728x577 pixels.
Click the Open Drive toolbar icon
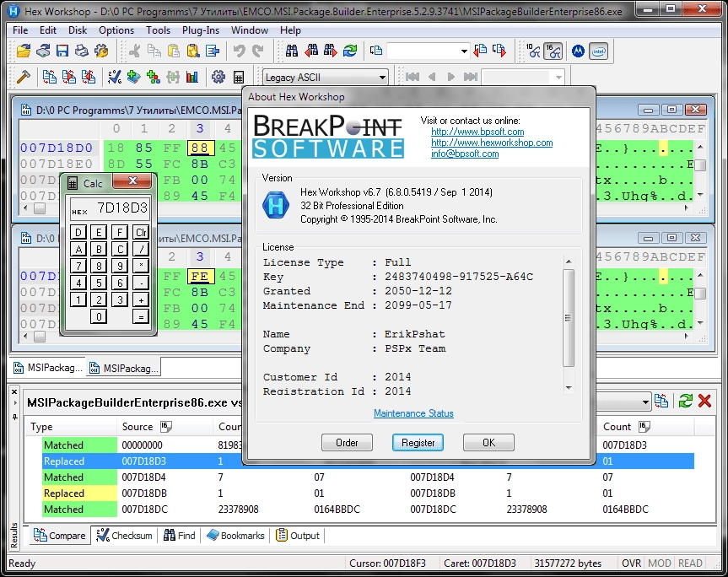click(43, 51)
